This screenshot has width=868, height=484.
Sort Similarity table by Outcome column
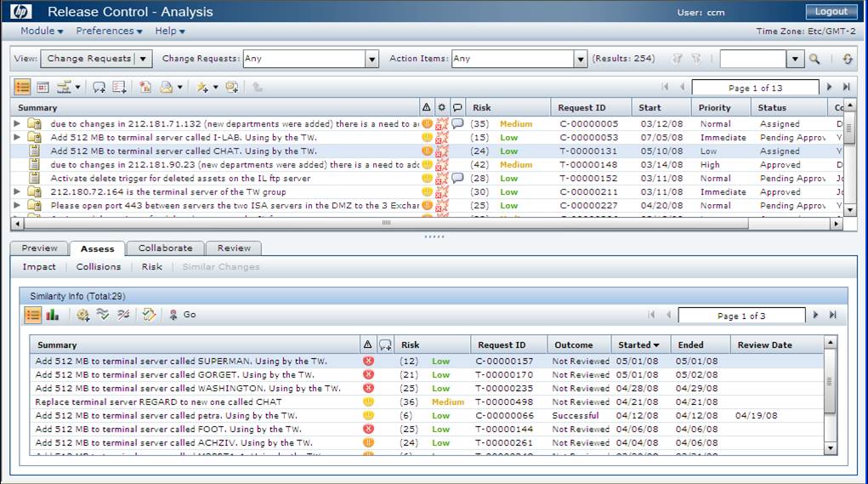(579, 345)
